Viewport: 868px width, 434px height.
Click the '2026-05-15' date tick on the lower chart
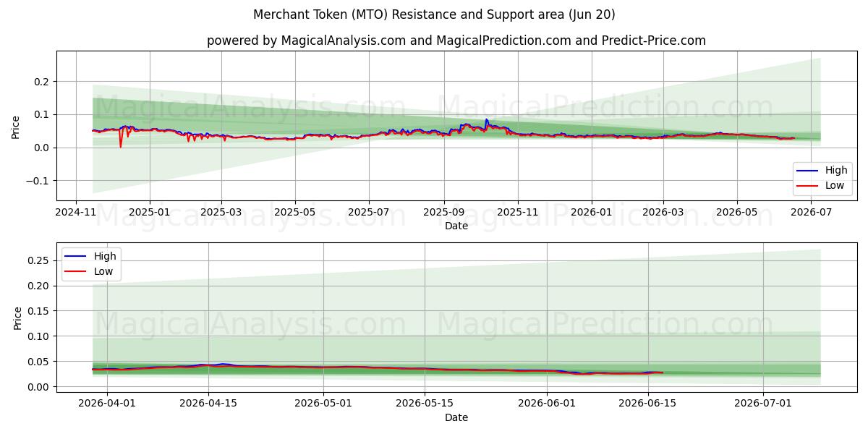[x=425, y=404]
